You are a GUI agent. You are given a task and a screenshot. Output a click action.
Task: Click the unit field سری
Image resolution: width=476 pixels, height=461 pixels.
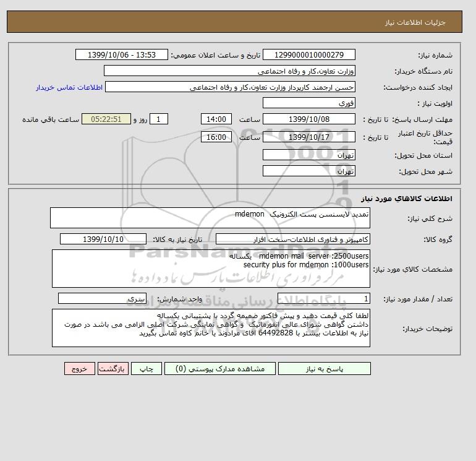tap(102, 298)
